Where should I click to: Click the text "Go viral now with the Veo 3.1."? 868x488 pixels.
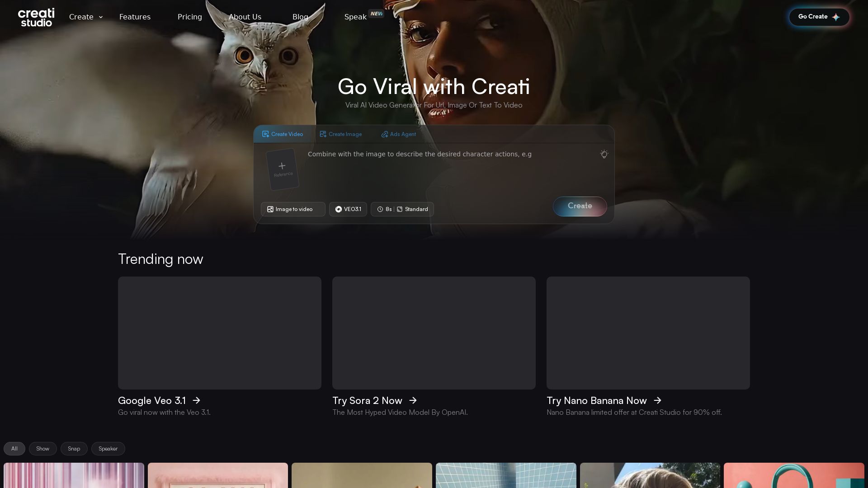[x=164, y=413]
